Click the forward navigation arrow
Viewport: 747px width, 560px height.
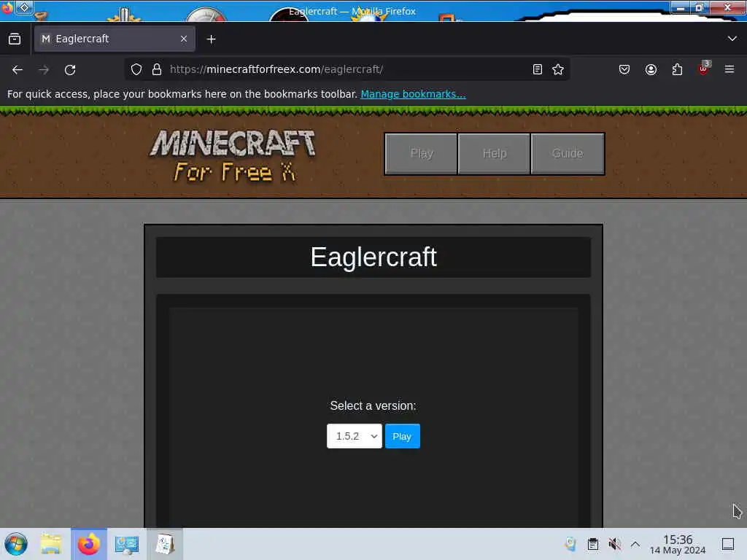coord(44,69)
